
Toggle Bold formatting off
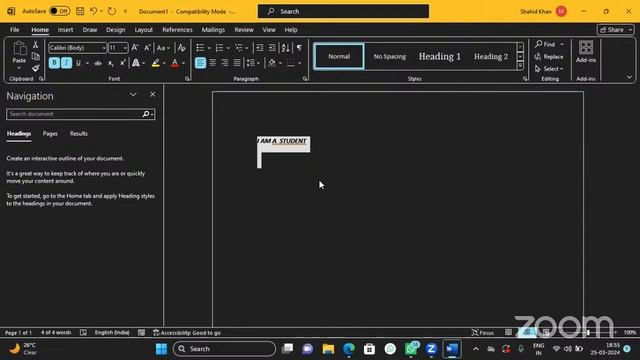pos(54,63)
